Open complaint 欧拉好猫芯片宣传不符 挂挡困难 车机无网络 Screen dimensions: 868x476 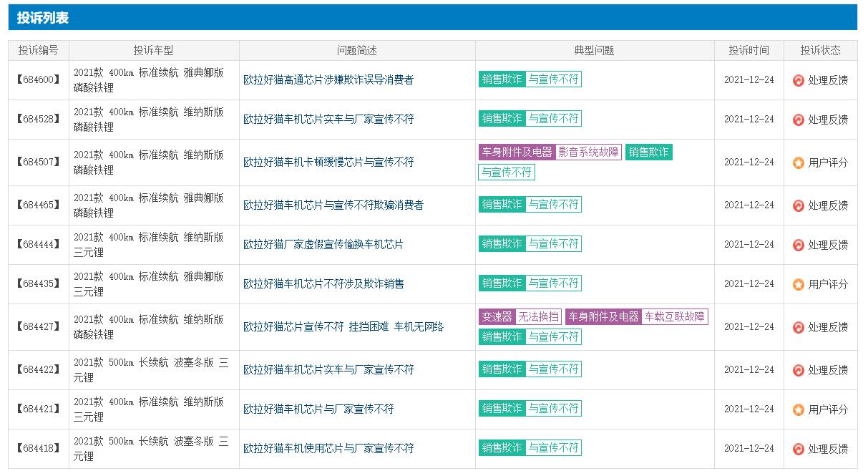[343, 327]
